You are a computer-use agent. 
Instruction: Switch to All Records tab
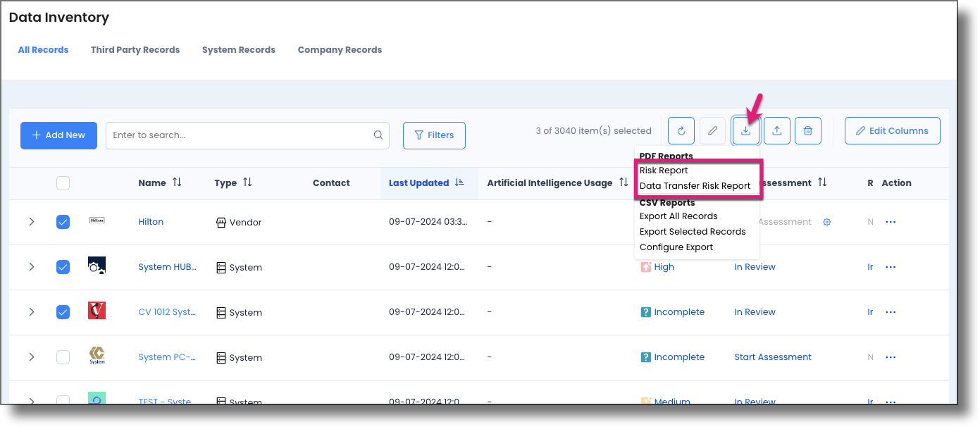(x=43, y=50)
